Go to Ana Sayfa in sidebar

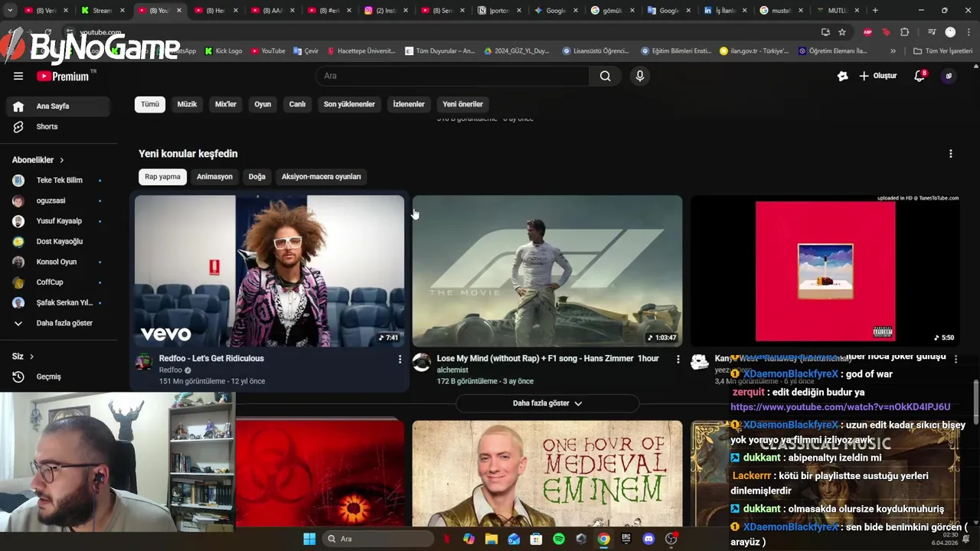coord(58,106)
